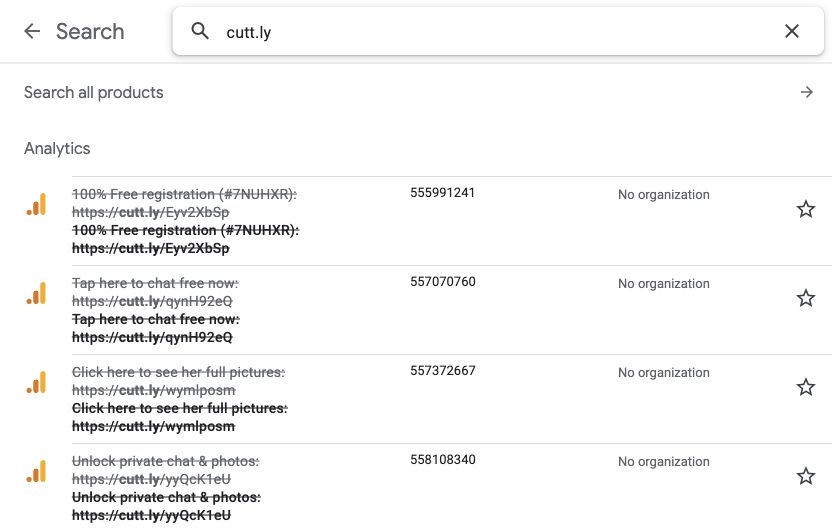
Task: Open the account Unlock private chat & photos
Action: click(x=166, y=470)
